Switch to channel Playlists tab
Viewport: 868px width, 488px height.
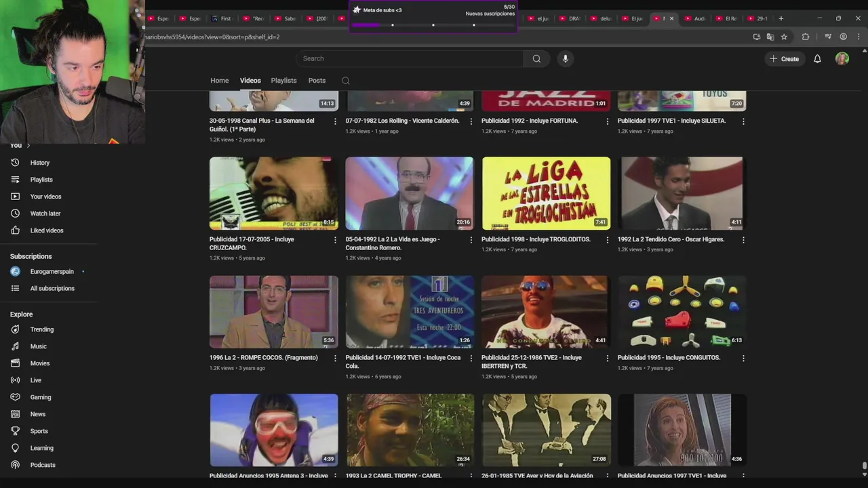click(x=283, y=81)
